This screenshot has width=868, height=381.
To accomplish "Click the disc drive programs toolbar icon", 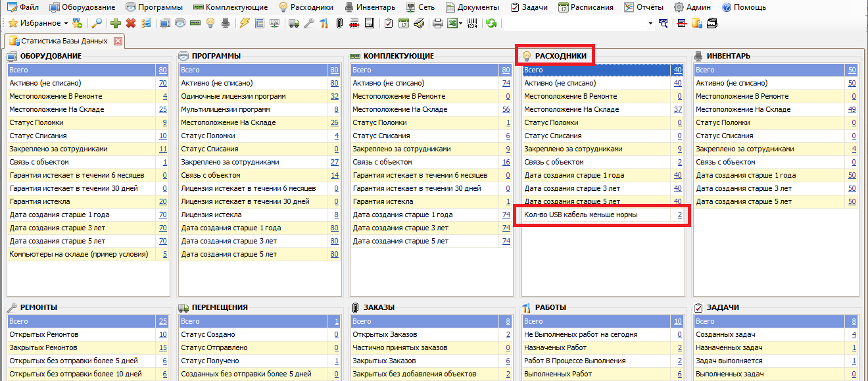I will point(180,23).
